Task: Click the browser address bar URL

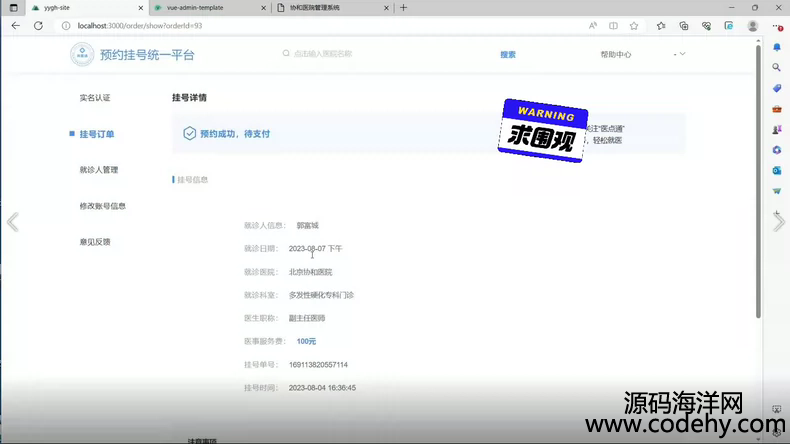Action: coord(140,26)
